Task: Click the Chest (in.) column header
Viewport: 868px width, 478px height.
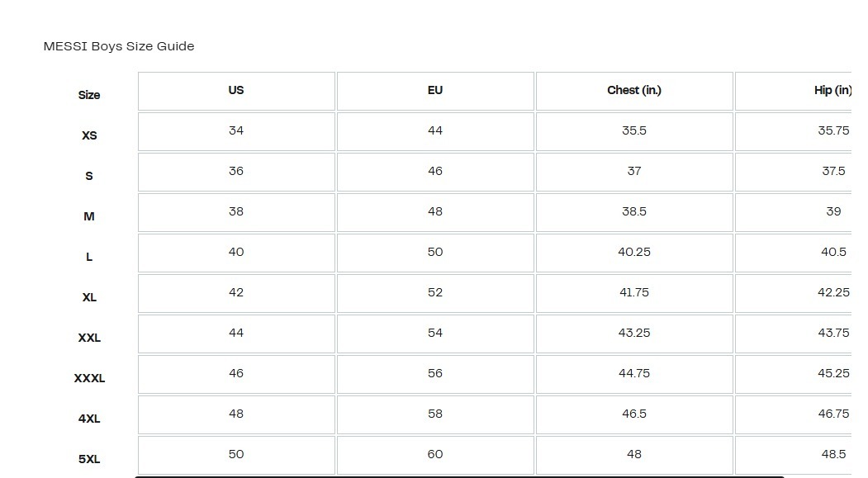Action: click(x=634, y=90)
